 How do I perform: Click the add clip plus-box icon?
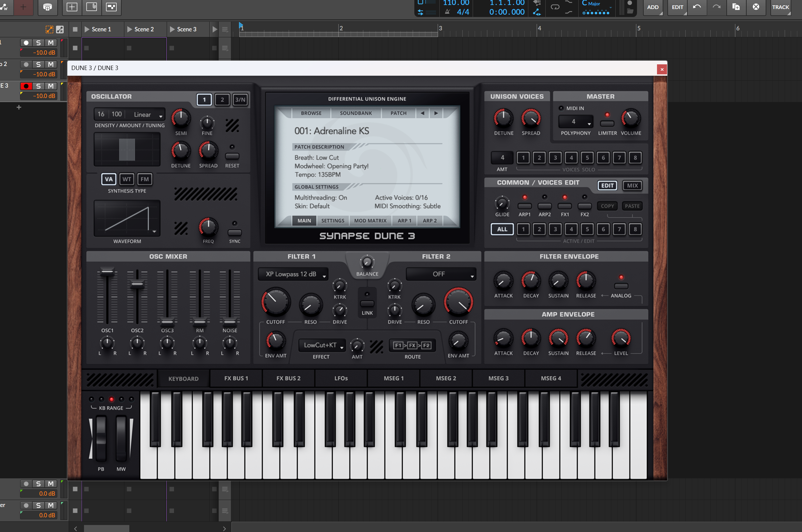[72, 7]
